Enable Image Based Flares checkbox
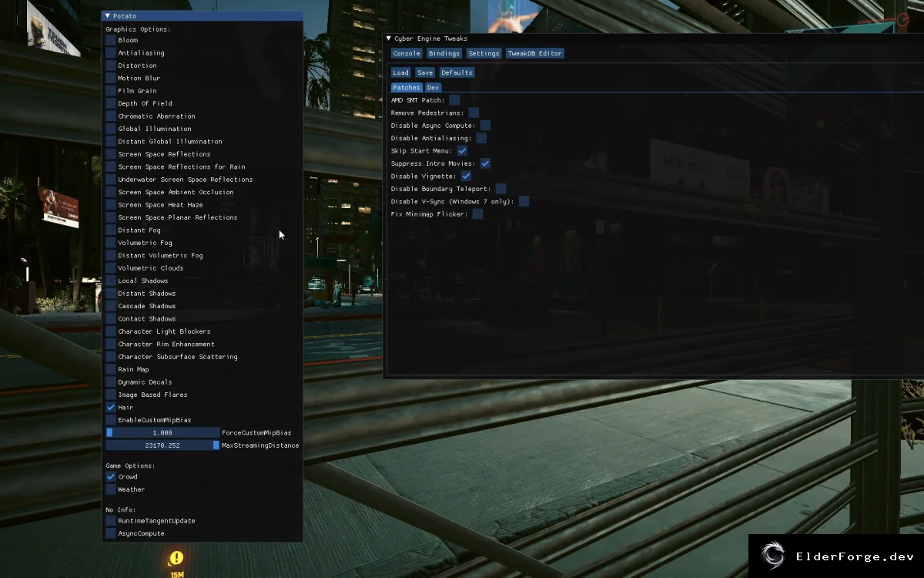 pyautogui.click(x=111, y=395)
